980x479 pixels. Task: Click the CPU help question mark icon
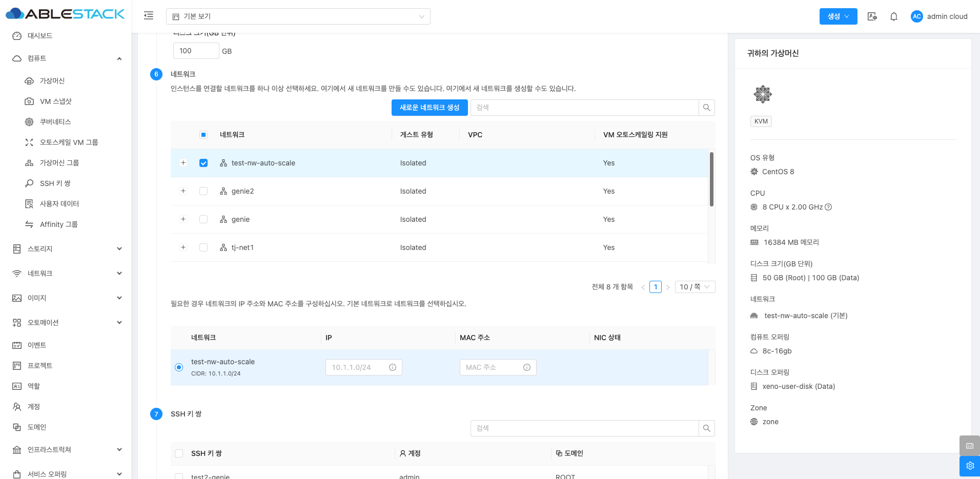[x=828, y=207]
